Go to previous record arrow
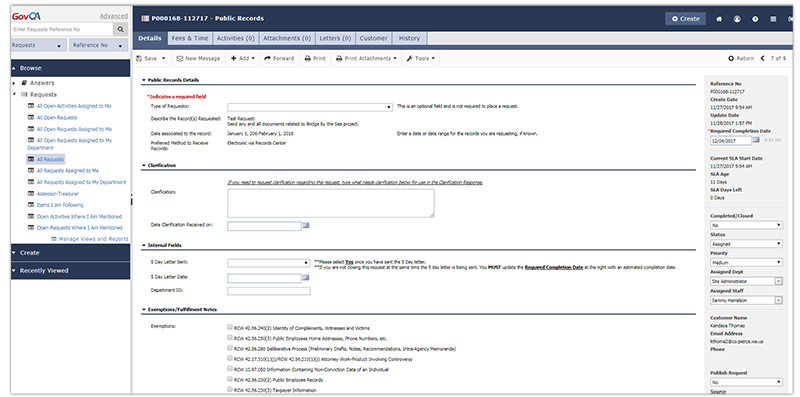 [x=763, y=58]
